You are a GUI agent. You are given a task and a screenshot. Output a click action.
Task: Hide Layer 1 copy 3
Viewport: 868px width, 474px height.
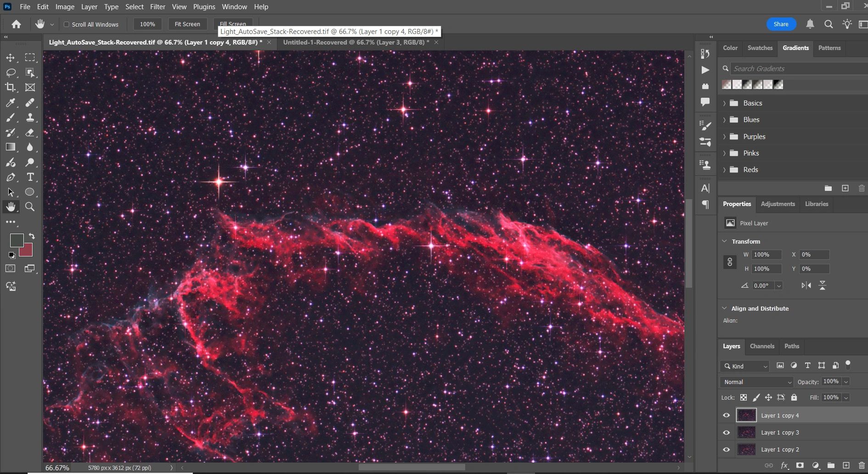(727, 432)
